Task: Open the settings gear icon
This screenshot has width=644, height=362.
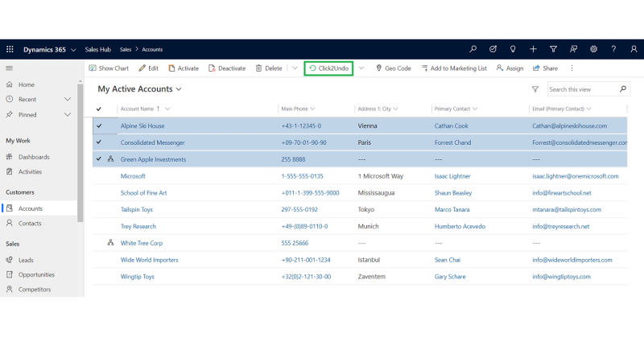Action: pos(593,49)
